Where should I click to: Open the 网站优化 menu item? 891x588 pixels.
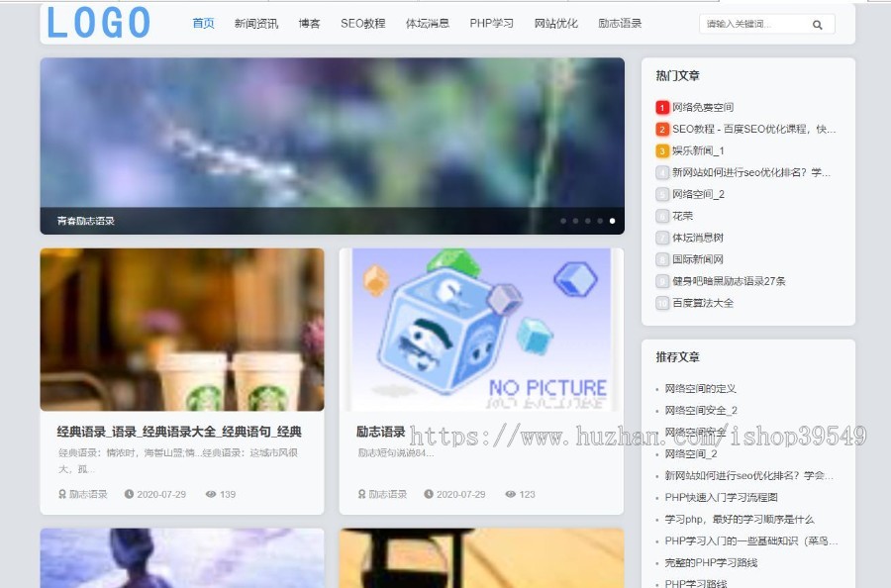pos(555,24)
